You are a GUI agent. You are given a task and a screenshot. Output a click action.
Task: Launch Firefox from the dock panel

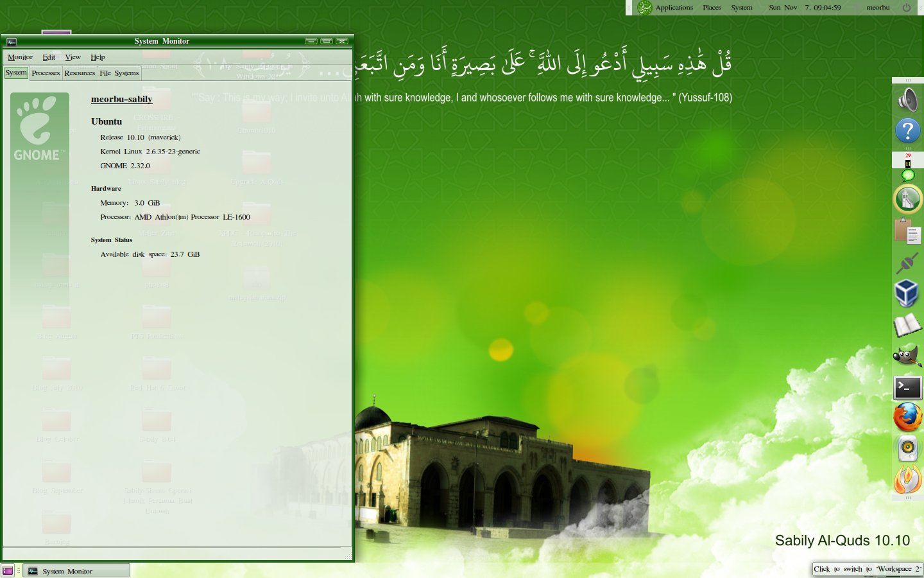click(x=907, y=417)
